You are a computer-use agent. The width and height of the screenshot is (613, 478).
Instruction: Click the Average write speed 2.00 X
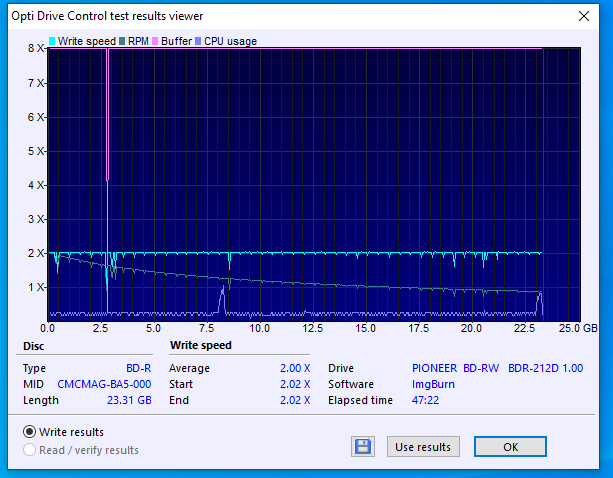295,368
